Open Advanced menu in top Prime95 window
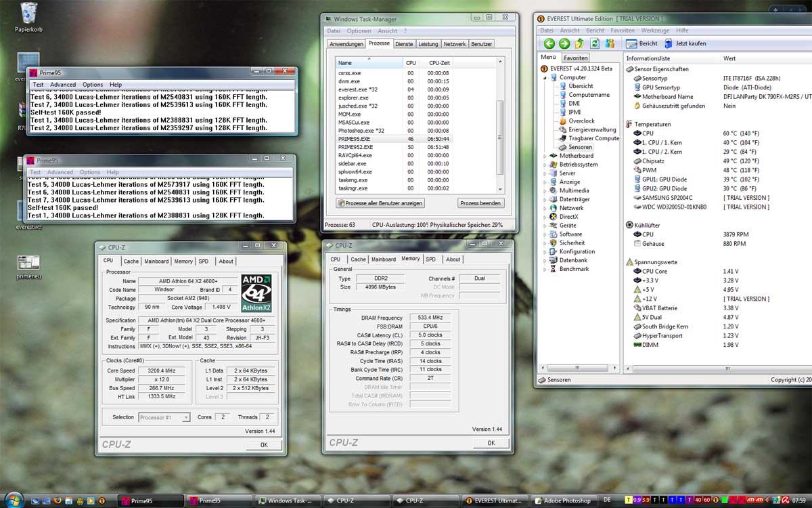 coord(63,85)
